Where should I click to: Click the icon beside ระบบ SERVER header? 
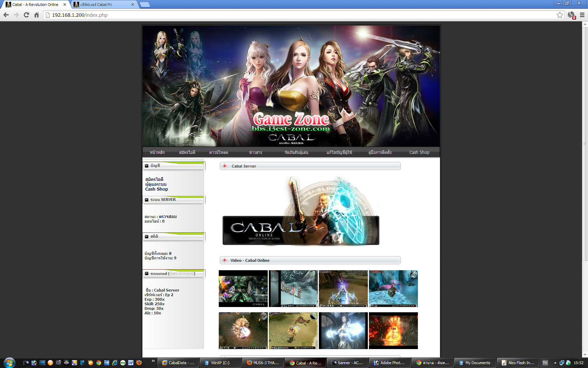tap(147, 200)
